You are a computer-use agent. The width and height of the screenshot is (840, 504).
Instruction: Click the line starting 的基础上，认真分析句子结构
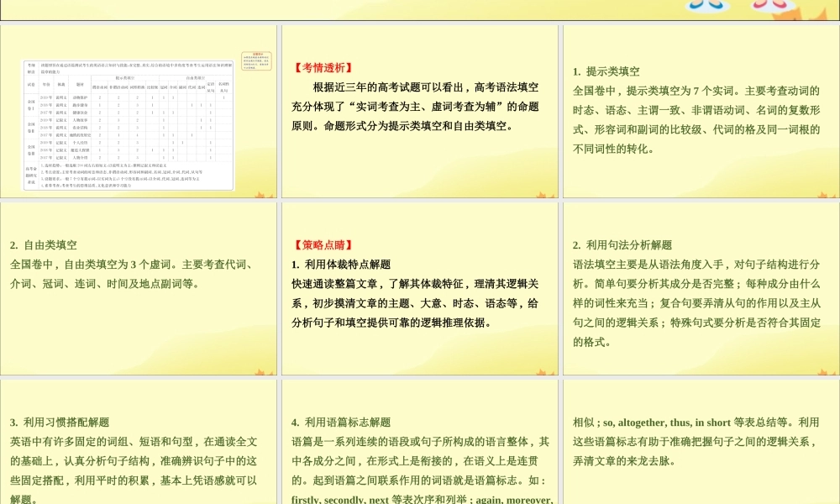[x=134, y=461]
